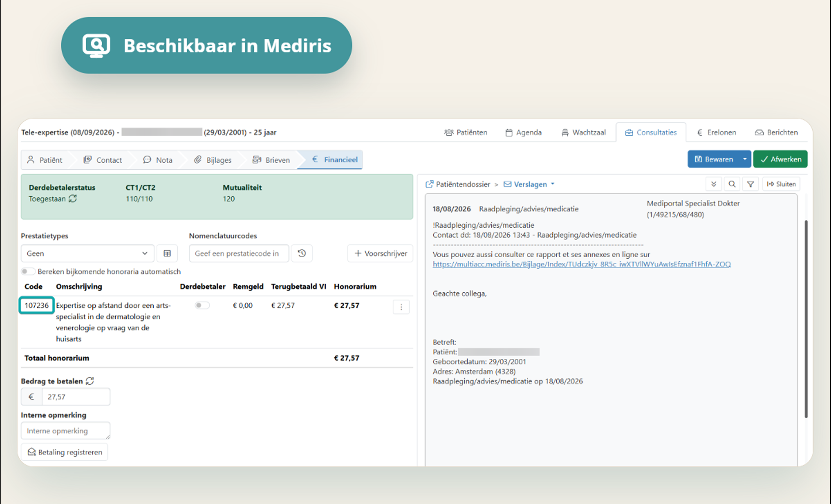Screen dimensions: 831x504
Task: Go to the Patiënten tab
Action: tap(466, 132)
